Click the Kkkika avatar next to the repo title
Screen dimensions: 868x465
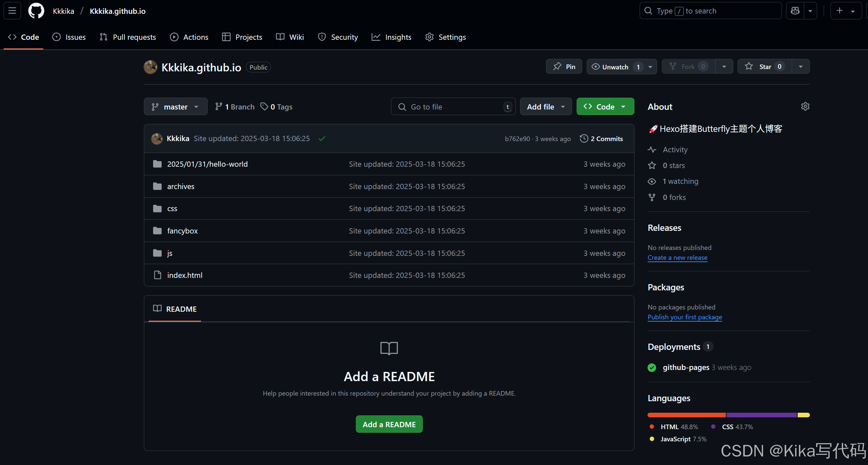(x=150, y=67)
